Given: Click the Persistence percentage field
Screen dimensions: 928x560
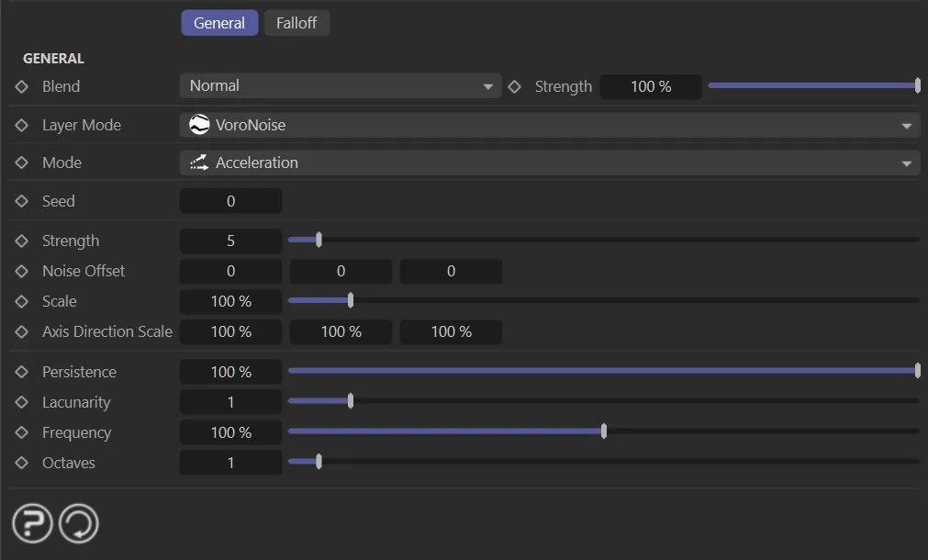Looking at the screenshot, I should tap(230, 372).
